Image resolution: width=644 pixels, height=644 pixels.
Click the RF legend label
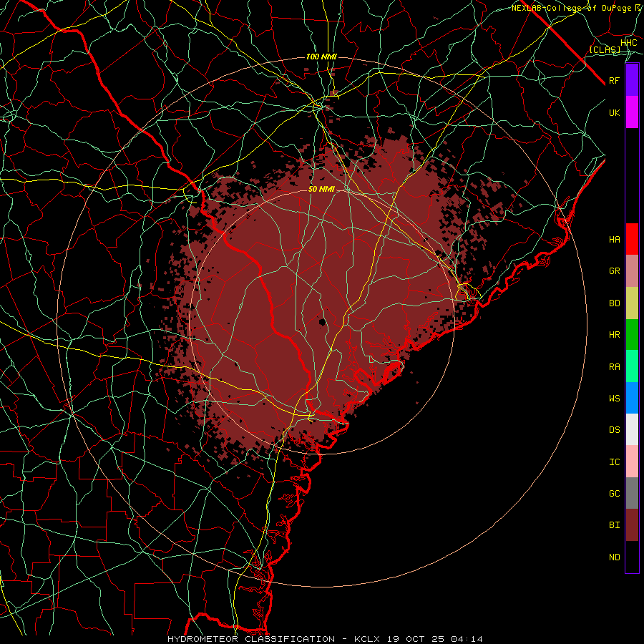point(614,80)
